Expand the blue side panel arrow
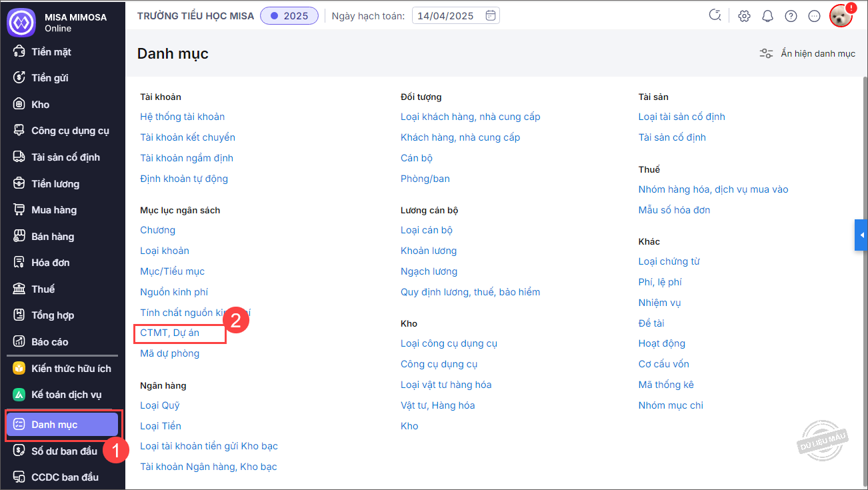 click(x=861, y=235)
